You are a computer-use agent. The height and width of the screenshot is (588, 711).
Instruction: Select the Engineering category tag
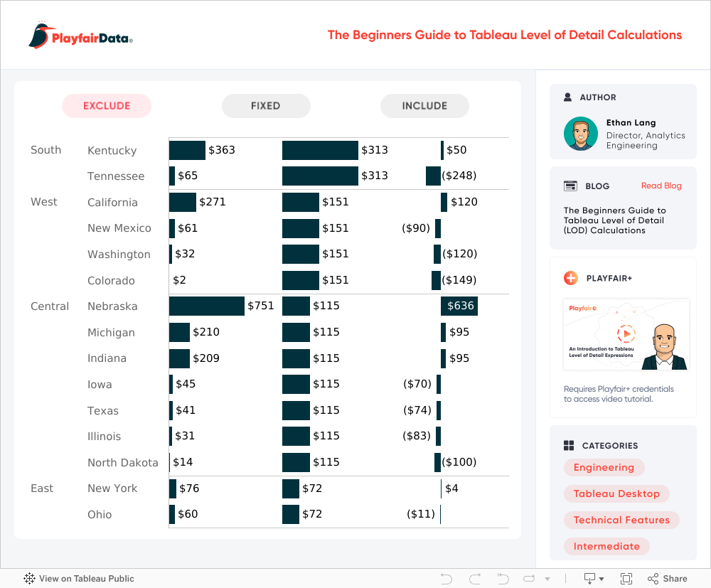pos(604,467)
